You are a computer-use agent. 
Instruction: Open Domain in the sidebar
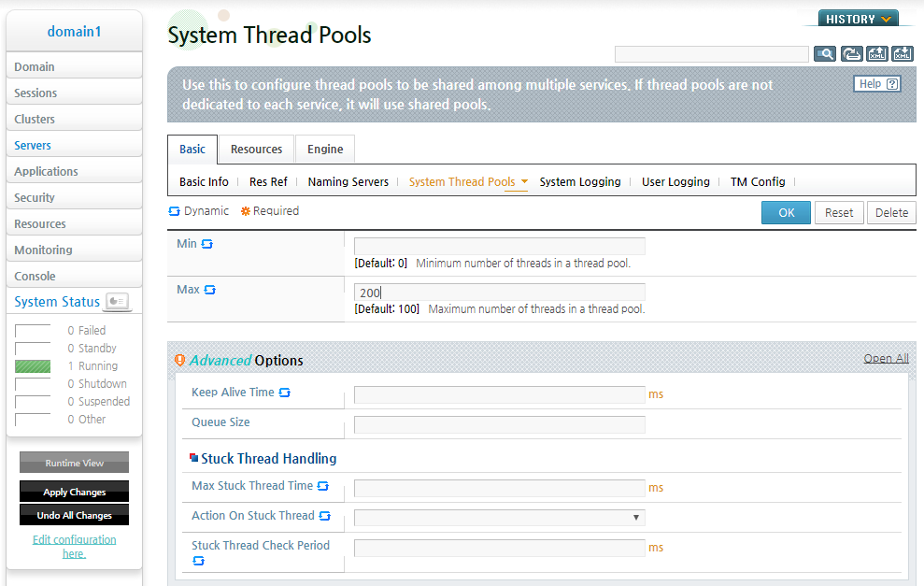(x=74, y=66)
